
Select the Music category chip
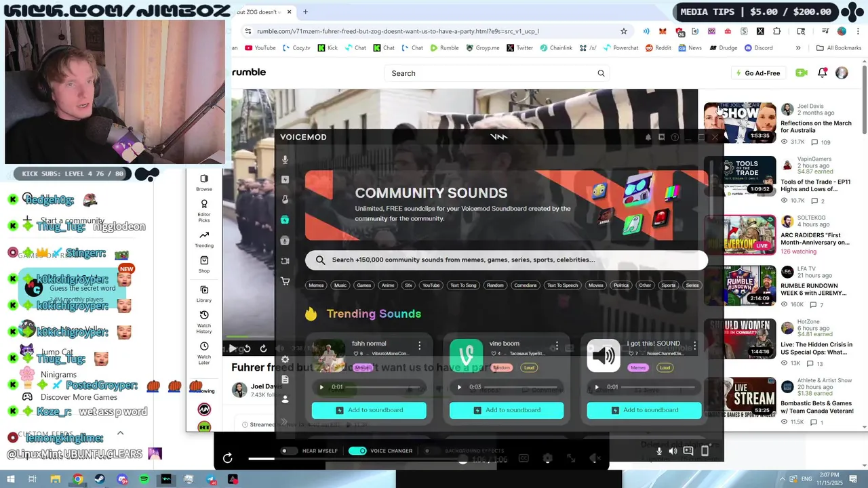340,285
